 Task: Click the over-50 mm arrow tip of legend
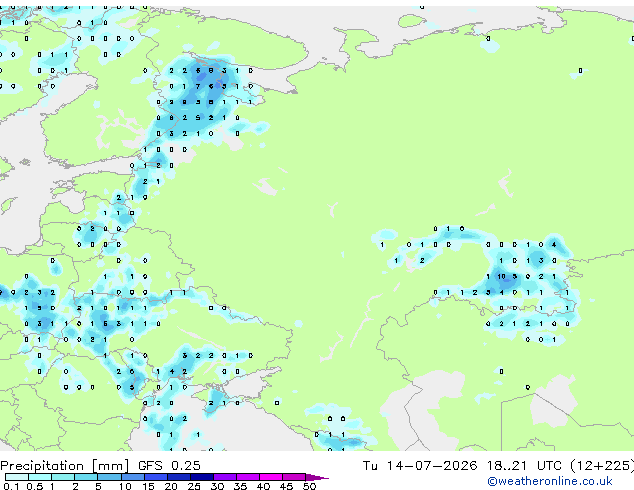[317, 477]
